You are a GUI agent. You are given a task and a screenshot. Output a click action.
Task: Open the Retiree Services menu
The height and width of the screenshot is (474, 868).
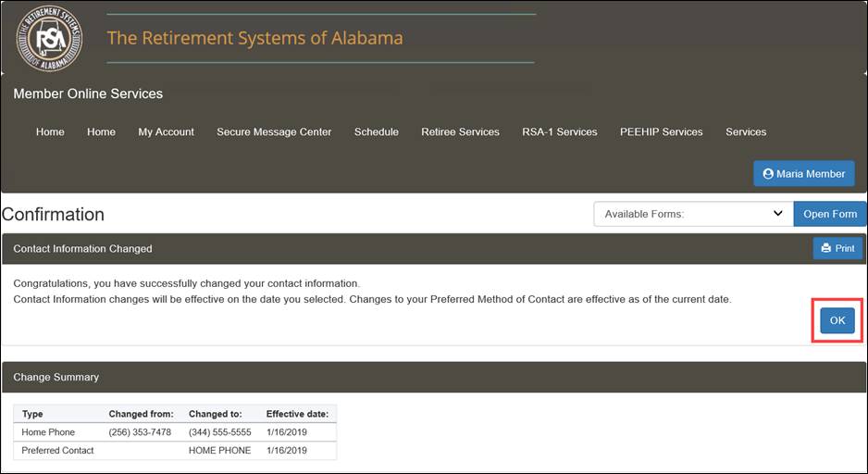[x=460, y=132]
